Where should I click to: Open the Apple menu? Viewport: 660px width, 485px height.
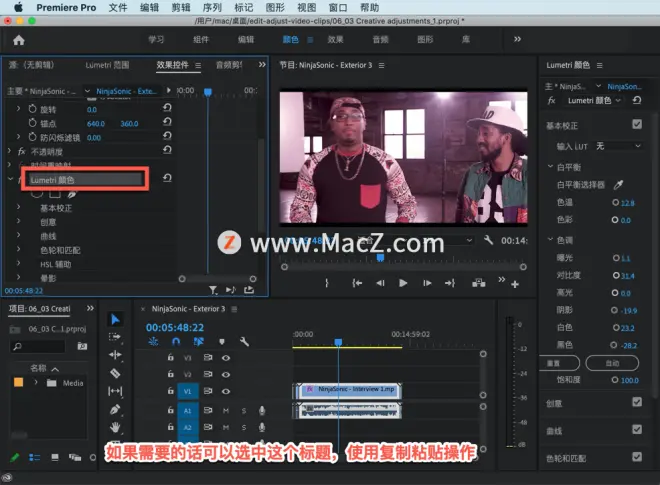pyautogui.click(x=19, y=7)
